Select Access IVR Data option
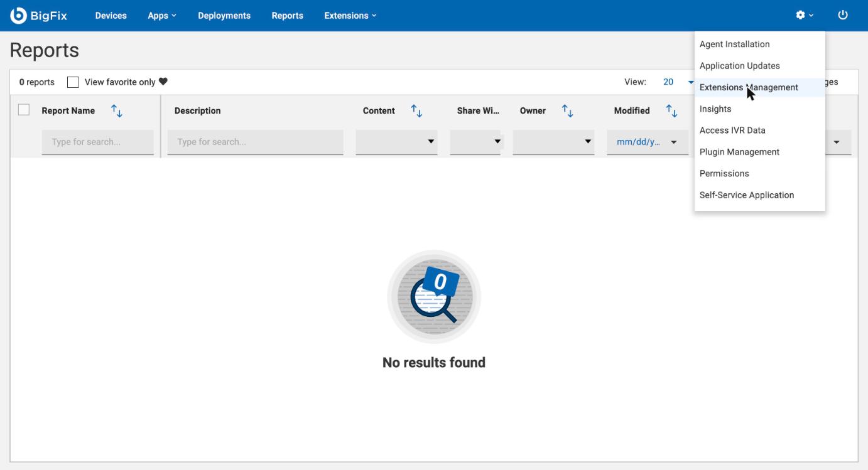868x470 pixels. pyautogui.click(x=759, y=131)
